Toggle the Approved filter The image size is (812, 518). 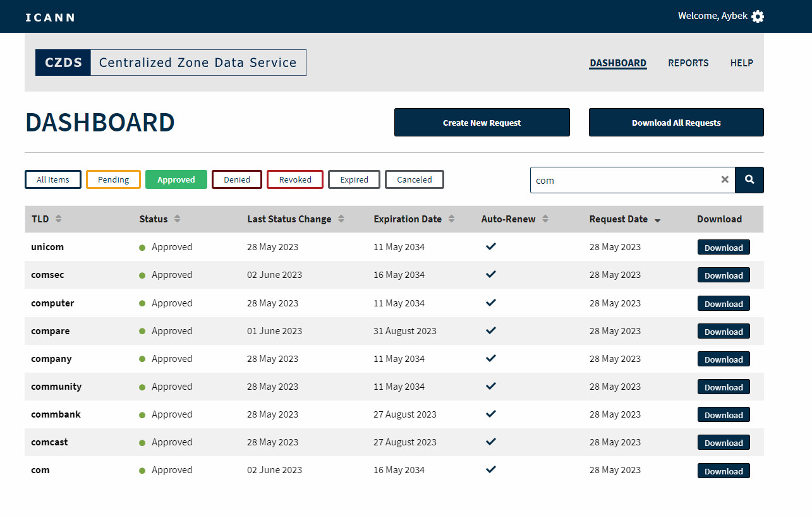click(x=176, y=180)
